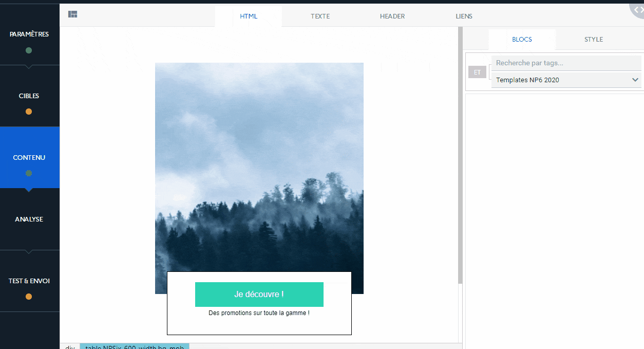This screenshot has width=644, height=349.
Task: Open the ANALYSE step in the sidebar
Action: [x=29, y=219]
